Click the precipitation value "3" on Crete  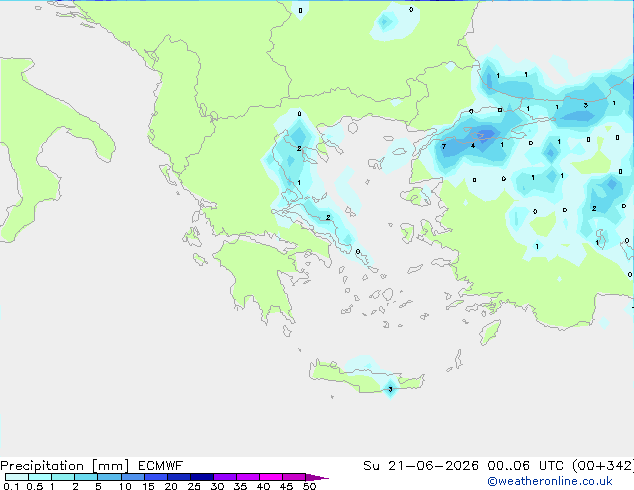390,389
